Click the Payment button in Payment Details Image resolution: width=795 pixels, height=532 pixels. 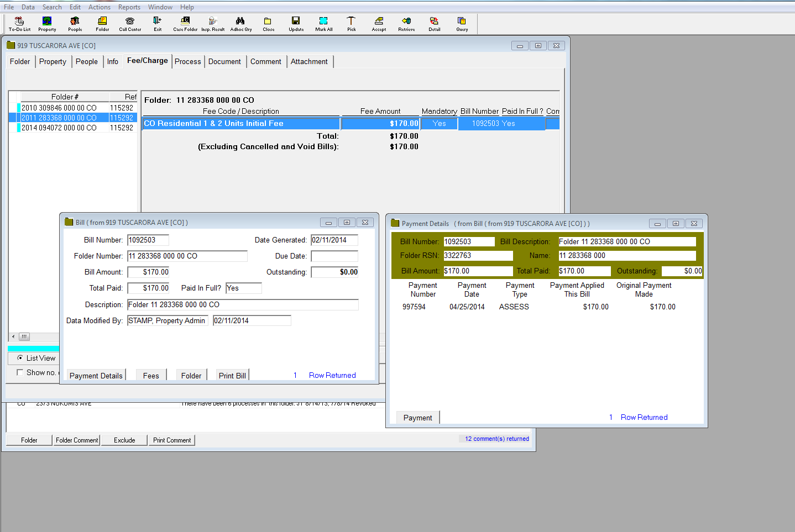click(x=417, y=418)
